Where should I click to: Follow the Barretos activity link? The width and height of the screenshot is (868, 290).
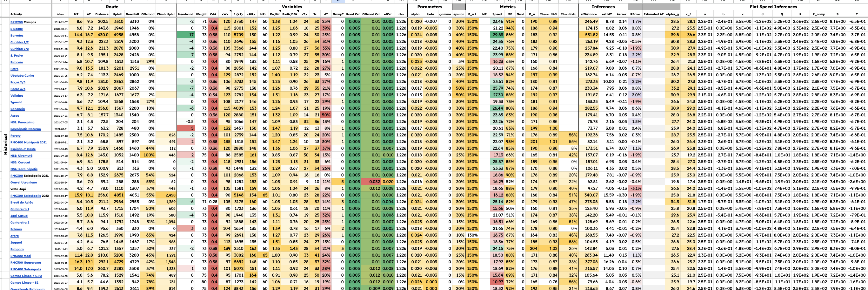click(17, 35)
